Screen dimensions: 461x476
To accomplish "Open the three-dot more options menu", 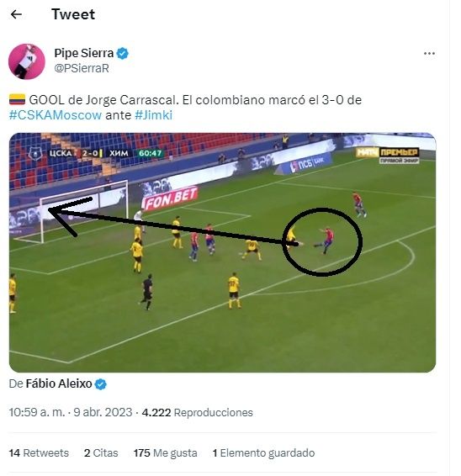I will coord(429,54).
